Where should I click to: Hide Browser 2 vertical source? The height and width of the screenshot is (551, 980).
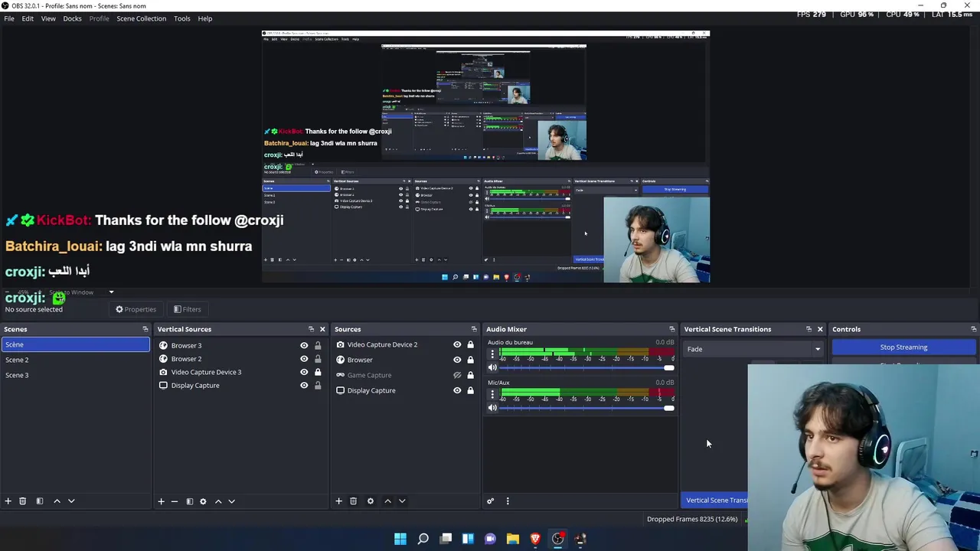pyautogui.click(x=304, y=359)
